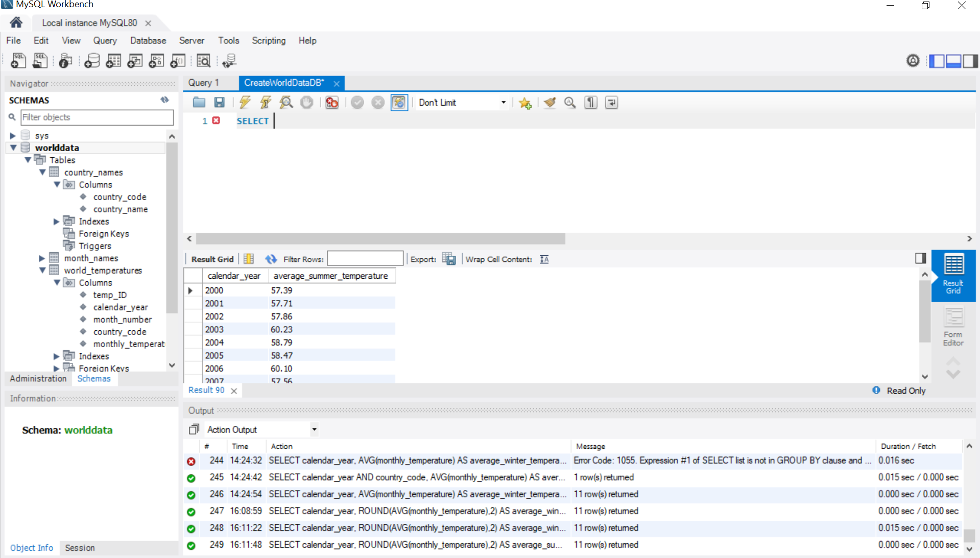Toggle word wrapping in editor
The width and height of the screenshot is (980, 558).
611,103
